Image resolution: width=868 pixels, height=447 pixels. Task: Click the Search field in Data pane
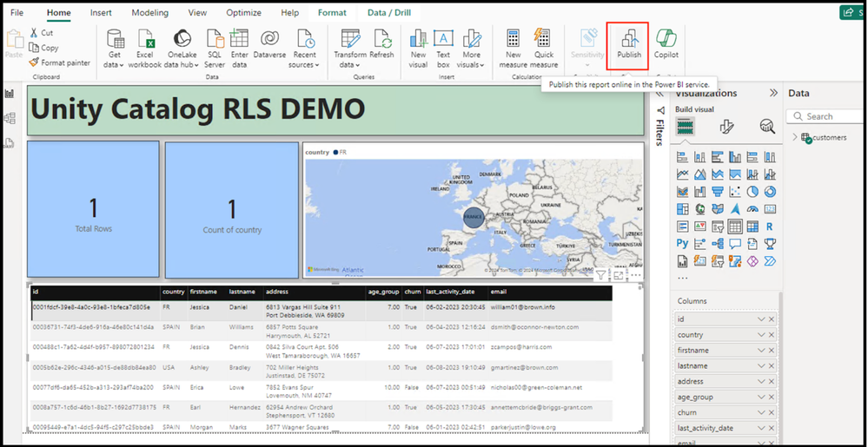[825, 116]
